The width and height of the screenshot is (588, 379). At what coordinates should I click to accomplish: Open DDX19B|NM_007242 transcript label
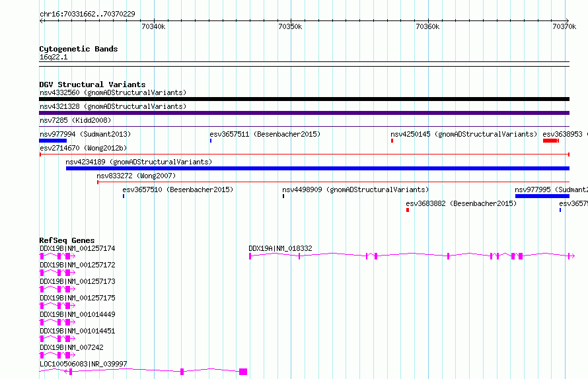[x=71, y=347]
